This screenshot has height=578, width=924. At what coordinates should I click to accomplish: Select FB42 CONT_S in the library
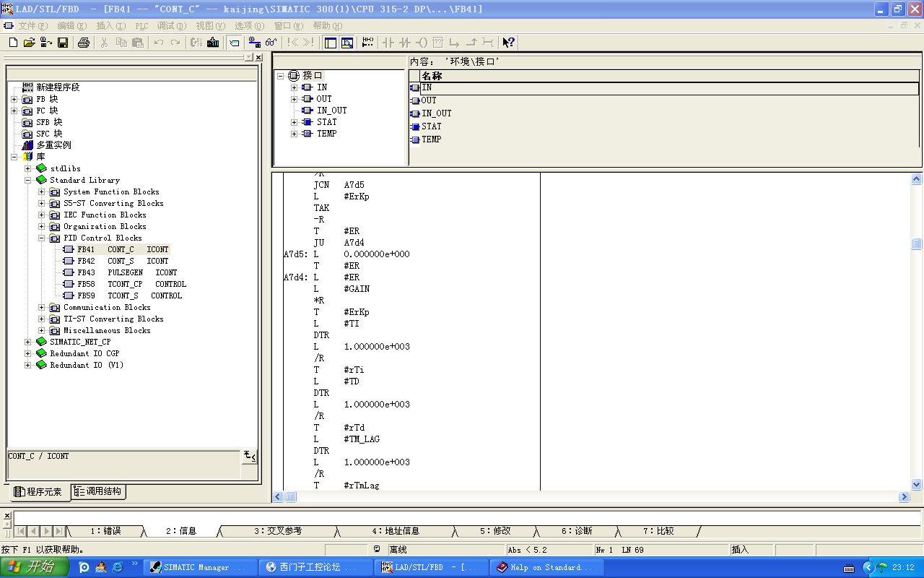click(x=120, y=261)
